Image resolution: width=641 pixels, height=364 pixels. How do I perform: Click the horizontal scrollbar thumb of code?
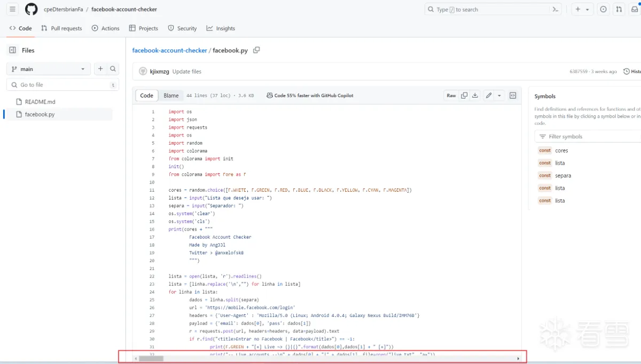[151, 359]
